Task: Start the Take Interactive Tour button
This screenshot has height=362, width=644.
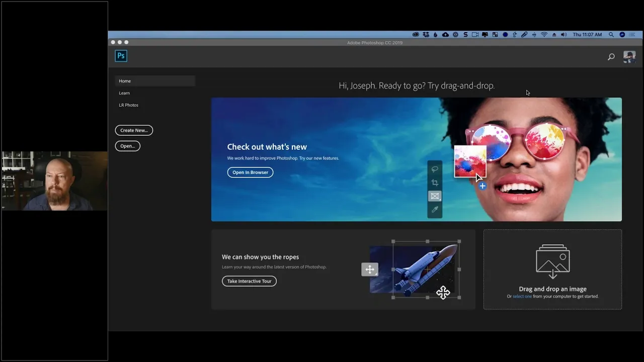Action: [249, 281]
